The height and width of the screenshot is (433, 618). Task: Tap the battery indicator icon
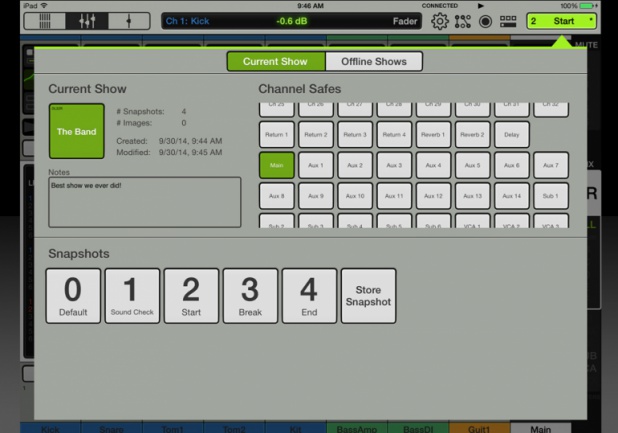tap(588, 6)
